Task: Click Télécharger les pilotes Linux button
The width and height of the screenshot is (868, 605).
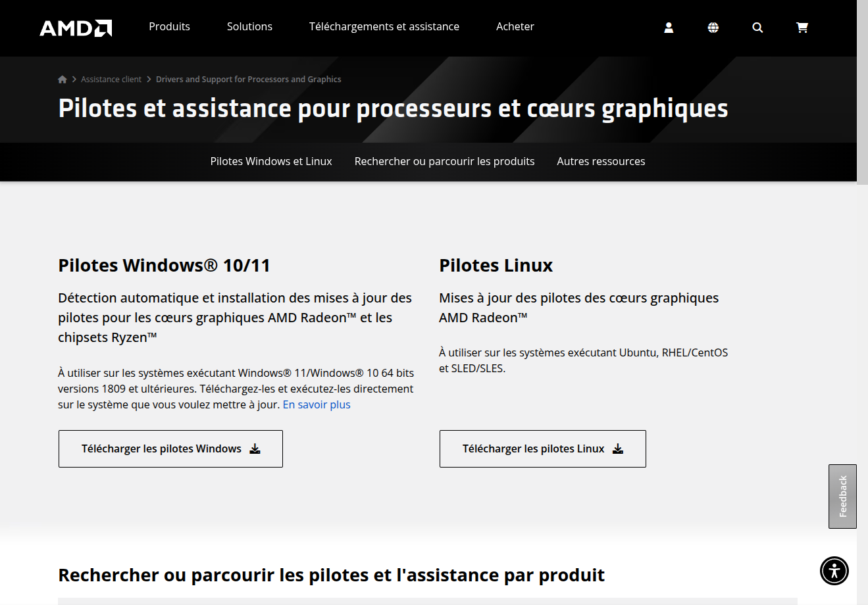Action: tap(542, 448)
